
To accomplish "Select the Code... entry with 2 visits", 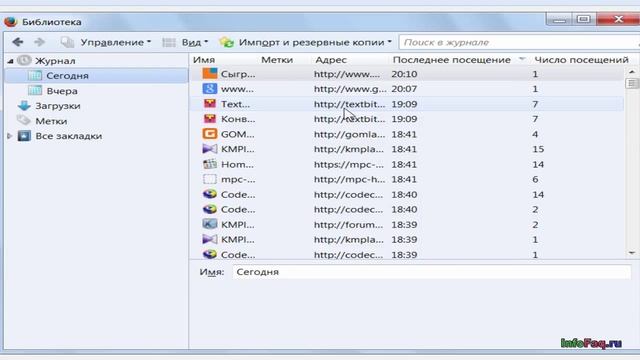I will click(407, 209).
